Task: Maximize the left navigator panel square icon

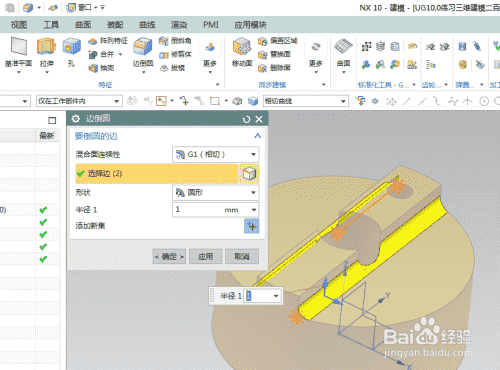Action: 52,120
